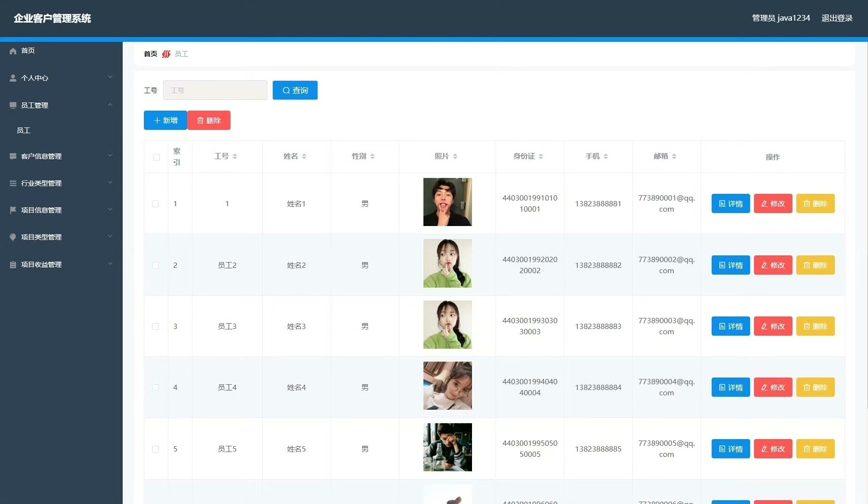The width and height of the screenshot is (868, 504).
Task: Click the list icon beside 行业类型管理
Action: [13, 183]
